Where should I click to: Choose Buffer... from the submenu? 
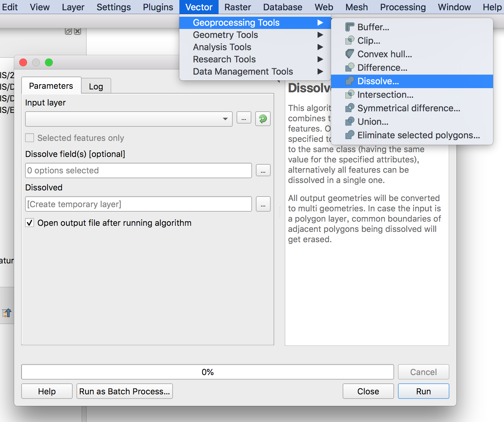point(412,27)
